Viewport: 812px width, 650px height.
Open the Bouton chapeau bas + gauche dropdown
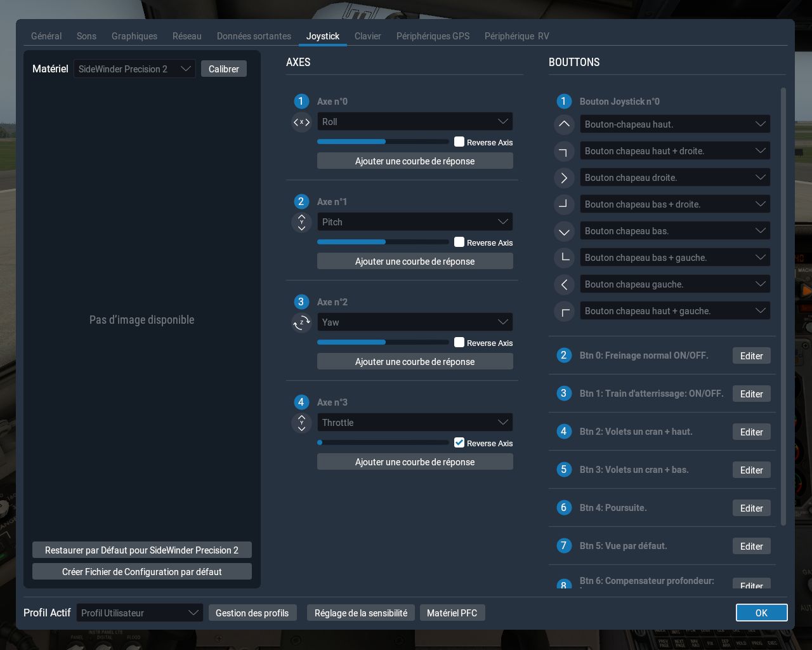pyautogui.click(x=675, y=258)
